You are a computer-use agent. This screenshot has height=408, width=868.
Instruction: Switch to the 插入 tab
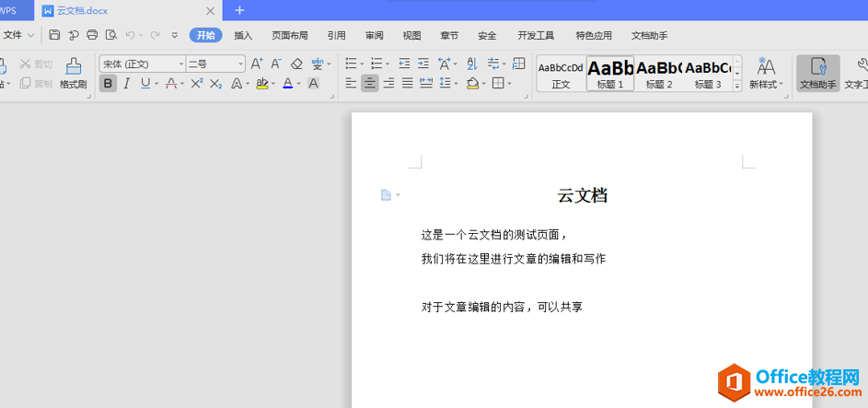tap(243, 35)
